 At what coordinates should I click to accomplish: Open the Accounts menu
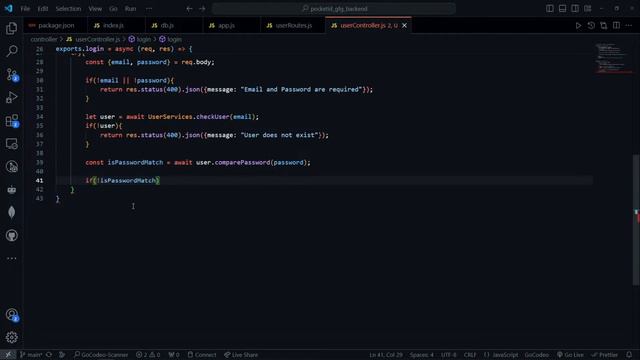11,315
